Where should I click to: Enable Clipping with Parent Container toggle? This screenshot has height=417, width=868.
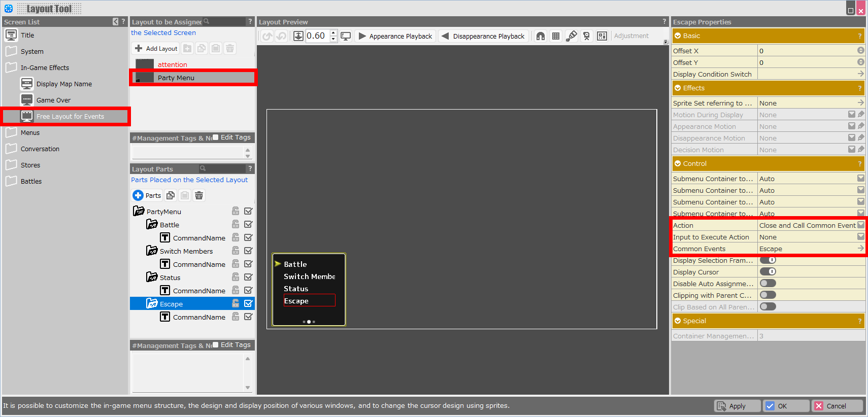pos(767,295)
